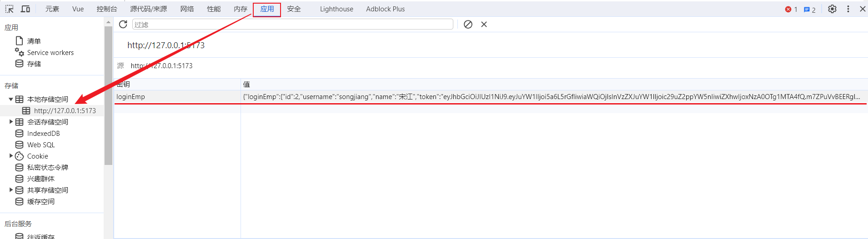Select the loginEmp key cell
868x239 pixels.
pyautogui.click(x=177, y=97)
